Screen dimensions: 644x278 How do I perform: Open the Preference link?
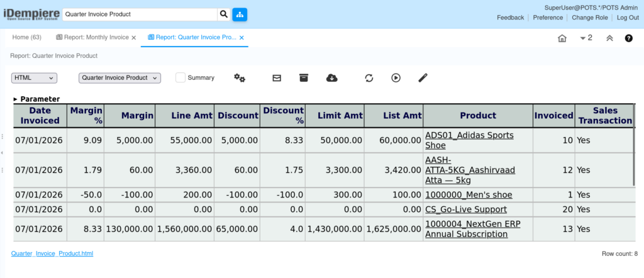(x=548, y=18)
